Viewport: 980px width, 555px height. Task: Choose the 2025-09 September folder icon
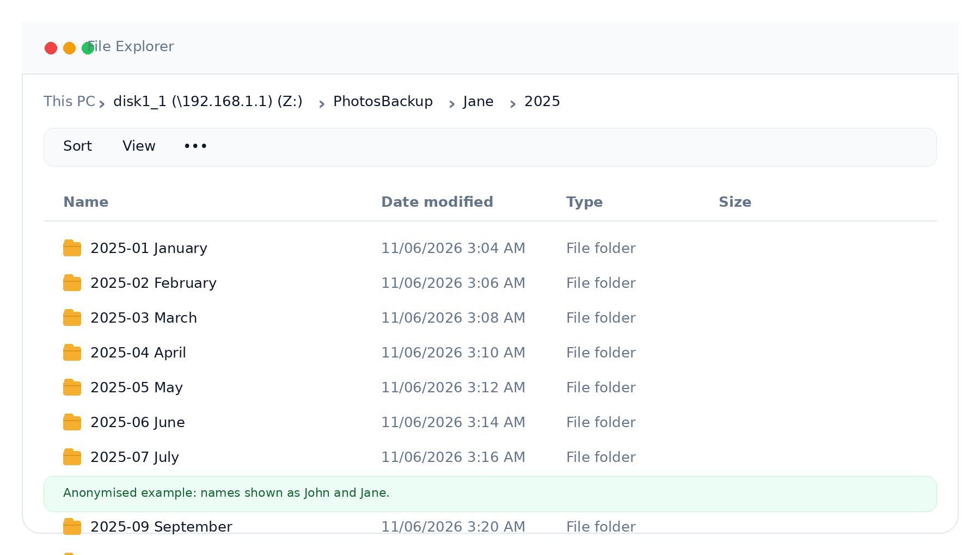coord(72,527)
